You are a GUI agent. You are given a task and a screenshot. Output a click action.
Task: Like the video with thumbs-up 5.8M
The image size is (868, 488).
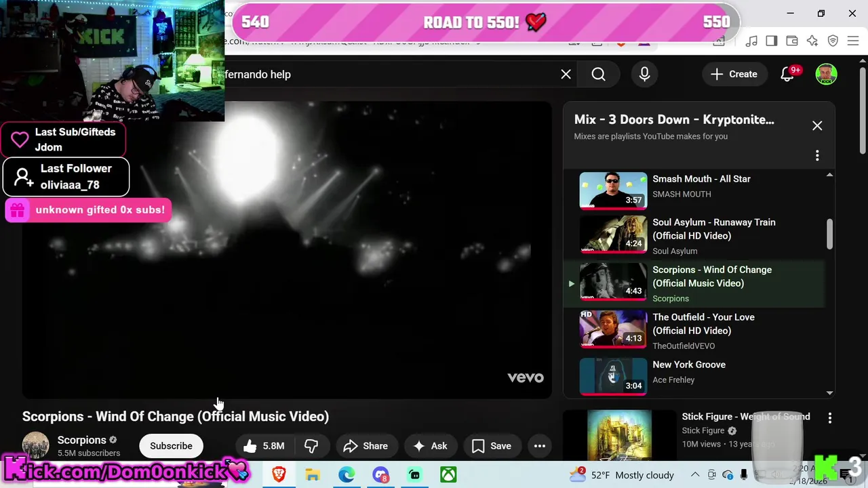tap(264, 446)
